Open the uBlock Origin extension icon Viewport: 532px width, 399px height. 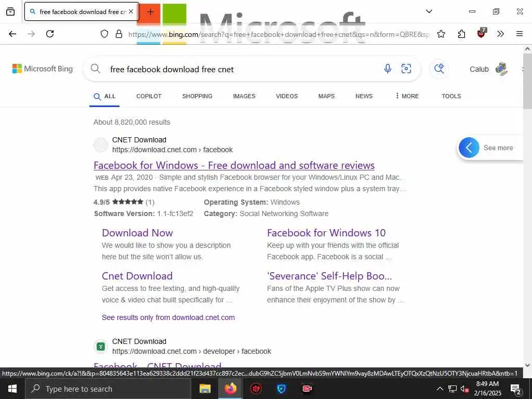point(482,33)
